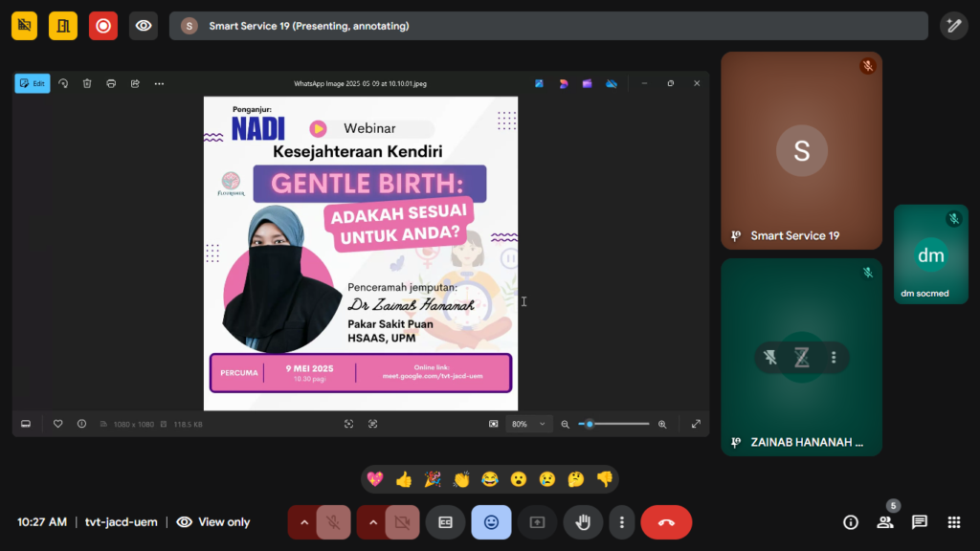Image resolution: width=980 pixels, height=551 pixels.
Task: Send thumbs up reaction
Action: click(x=404, y=479)
